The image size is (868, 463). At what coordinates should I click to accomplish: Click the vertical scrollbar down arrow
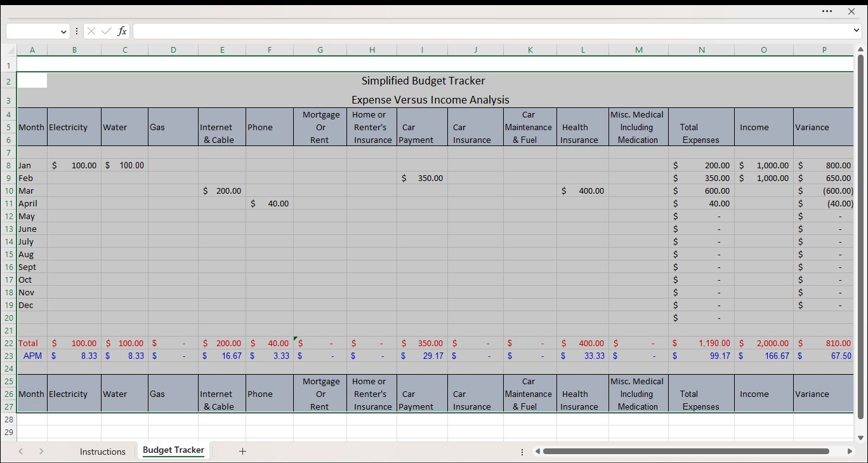point(860,438)
